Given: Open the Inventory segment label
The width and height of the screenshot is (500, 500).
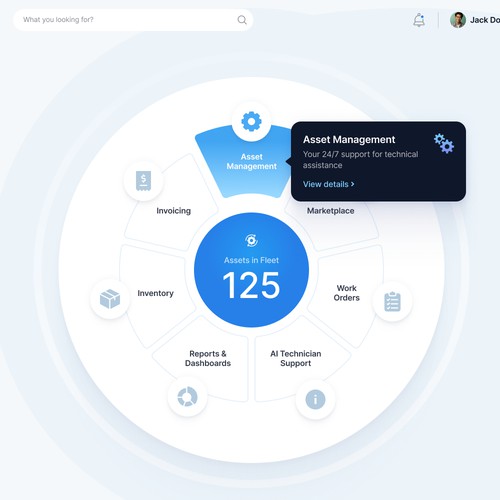Looking at the screenshot, I should click(155, 293).
